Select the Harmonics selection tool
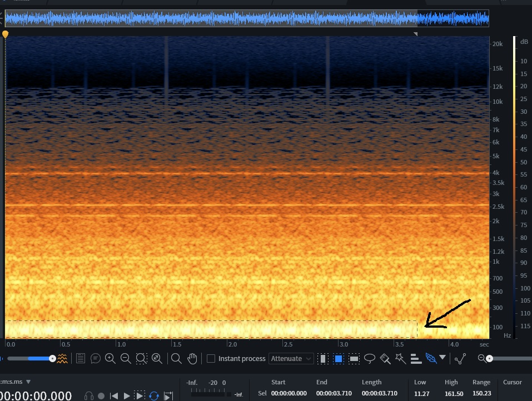Screen dimensions: 532x401 (x=416, y=359)
